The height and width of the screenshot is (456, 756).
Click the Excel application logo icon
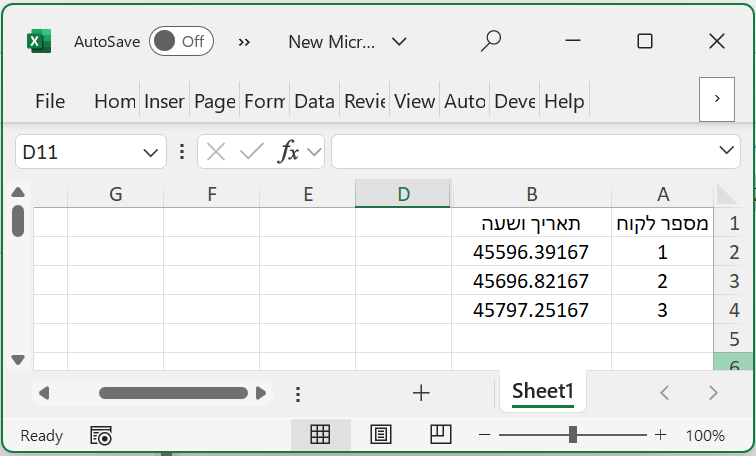coord(38,41)
